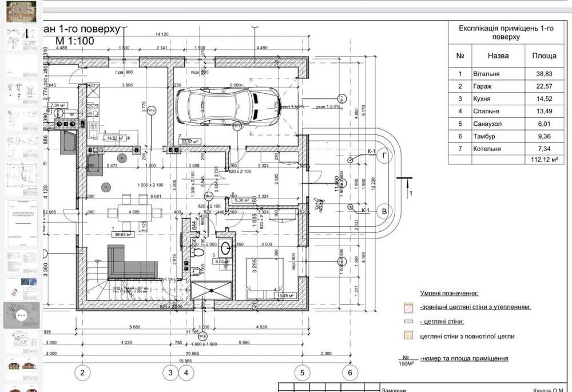Open the 3D house render thumbnail
This screenshot has height=392, width=572.
click(21, 11)
